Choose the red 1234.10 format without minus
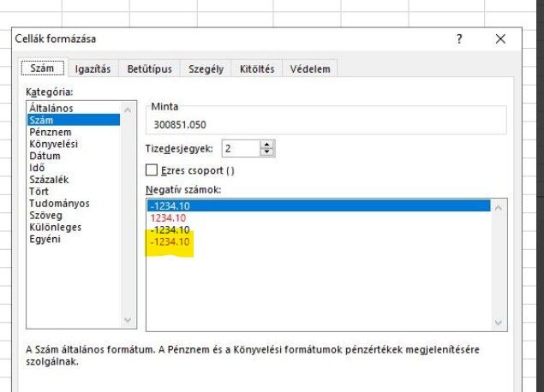This screenshot has height=392, width=544. (319, 218)
